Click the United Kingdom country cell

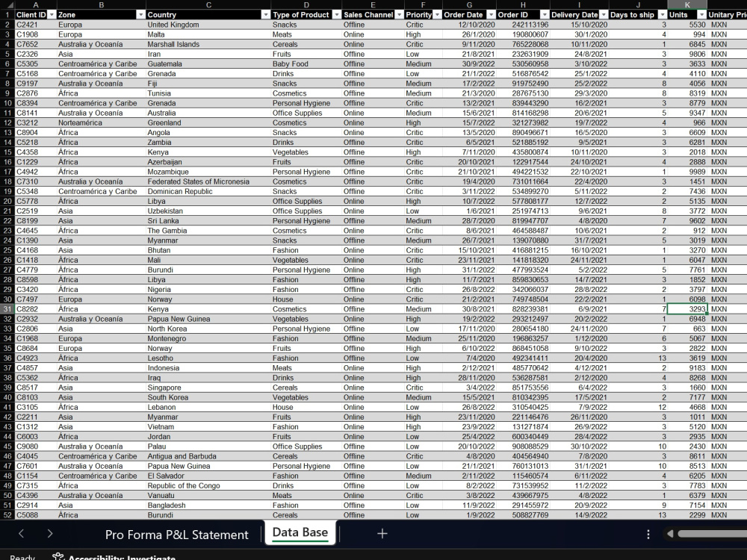[208, 25]
